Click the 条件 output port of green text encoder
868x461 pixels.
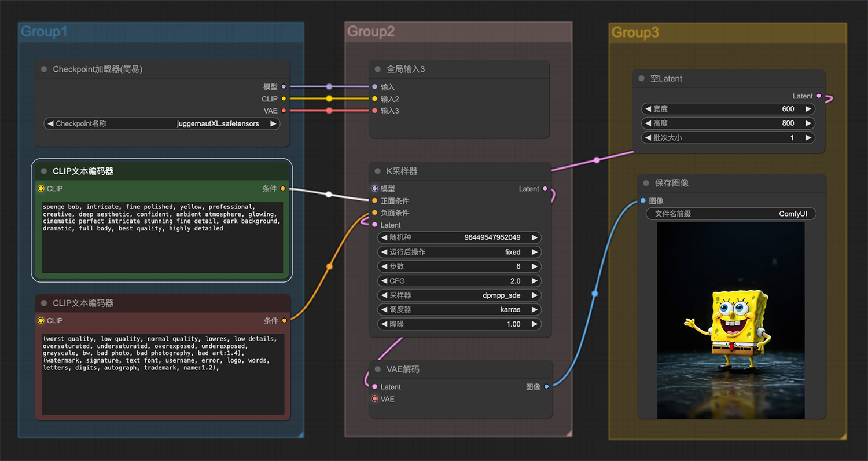click(283, 189)
